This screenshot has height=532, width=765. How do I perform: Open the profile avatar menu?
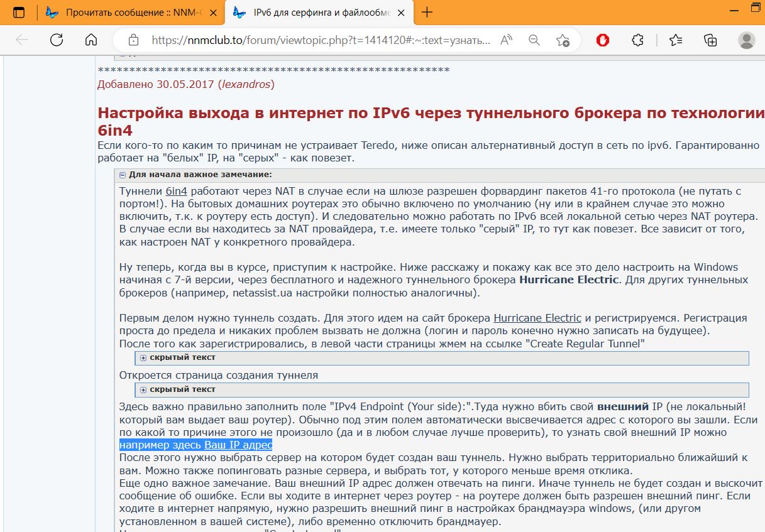(747, 40)
